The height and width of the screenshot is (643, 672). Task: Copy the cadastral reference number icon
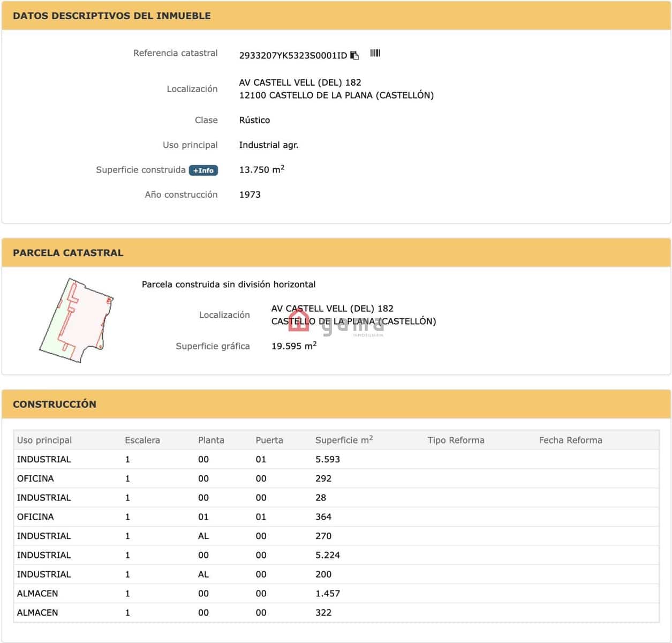[x=354, y=55]
